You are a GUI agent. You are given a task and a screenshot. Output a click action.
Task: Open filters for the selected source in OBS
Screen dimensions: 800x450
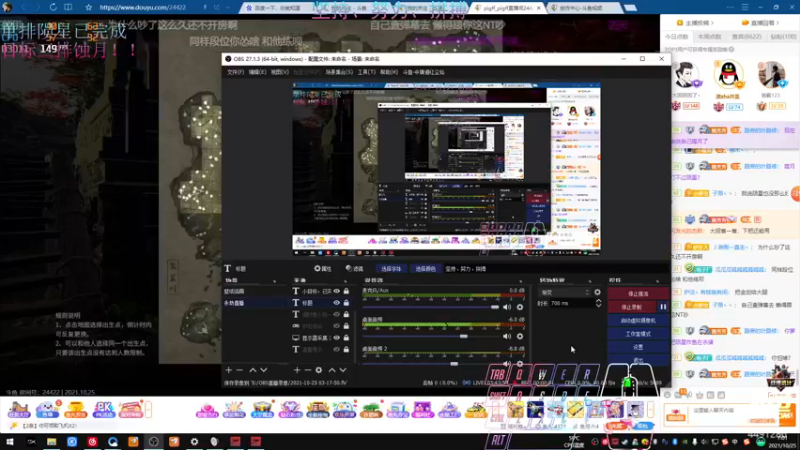354,268
